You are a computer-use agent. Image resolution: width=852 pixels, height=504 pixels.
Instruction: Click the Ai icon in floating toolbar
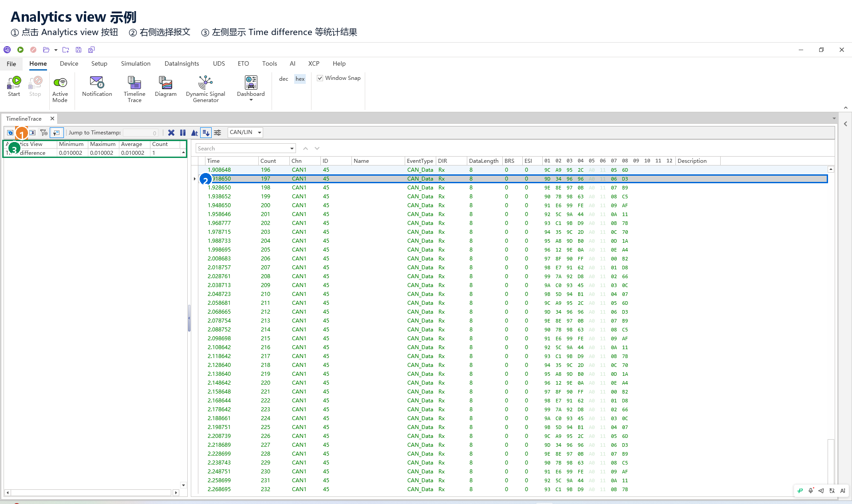[x=843, y=491]
